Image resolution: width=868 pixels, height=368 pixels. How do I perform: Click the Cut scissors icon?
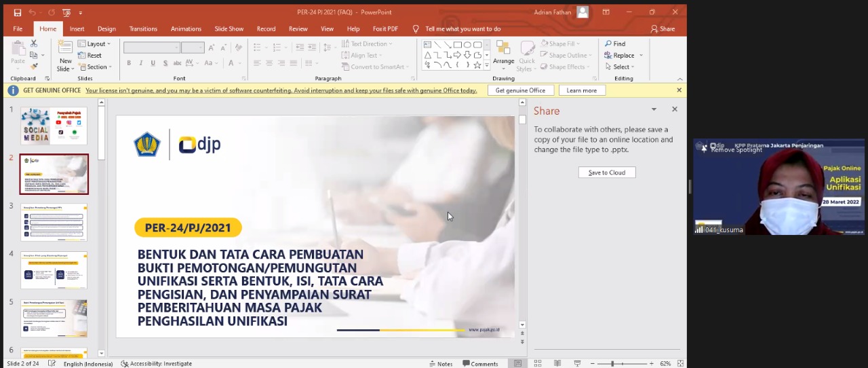tap(34, 43)
